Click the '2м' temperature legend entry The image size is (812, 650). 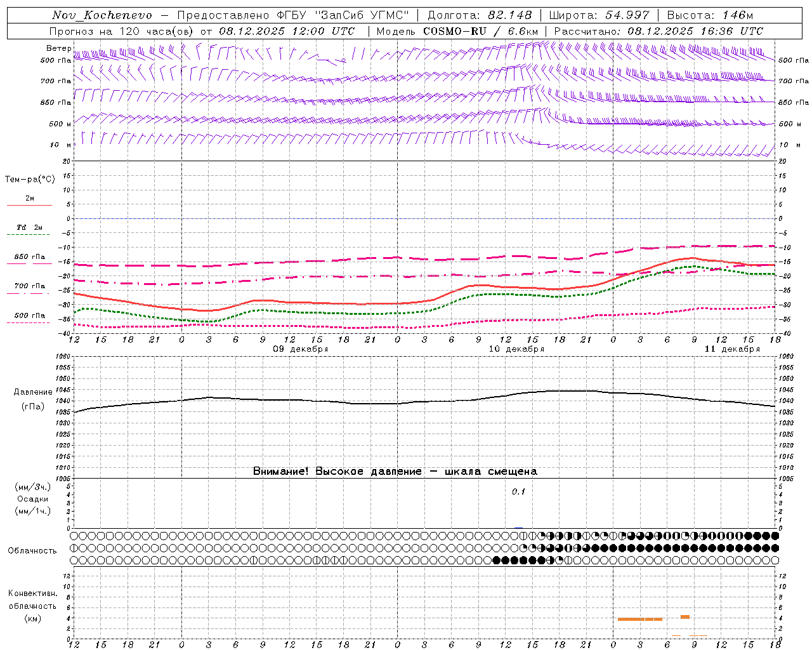(x=30, y=198)
